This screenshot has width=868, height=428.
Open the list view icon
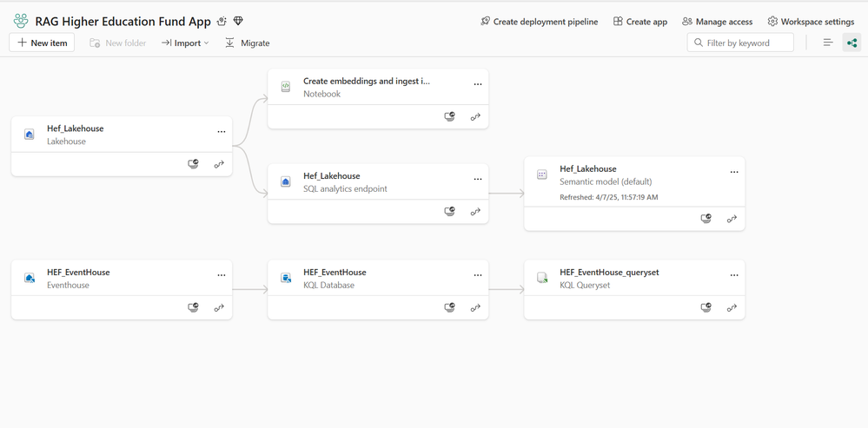point(827,43)
